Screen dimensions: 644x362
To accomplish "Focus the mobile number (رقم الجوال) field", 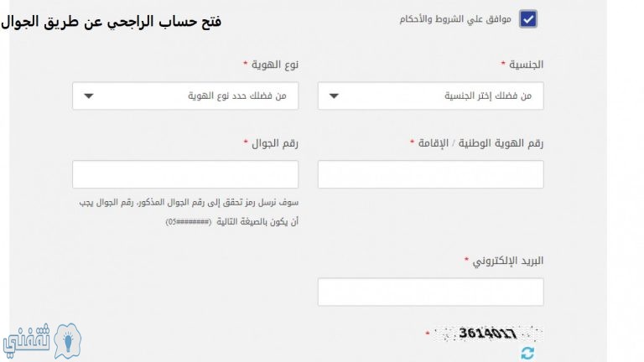I will (x=185, y=174).
